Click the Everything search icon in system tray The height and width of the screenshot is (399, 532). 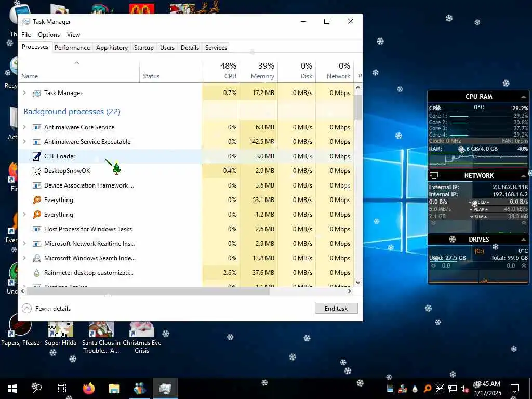428,389
